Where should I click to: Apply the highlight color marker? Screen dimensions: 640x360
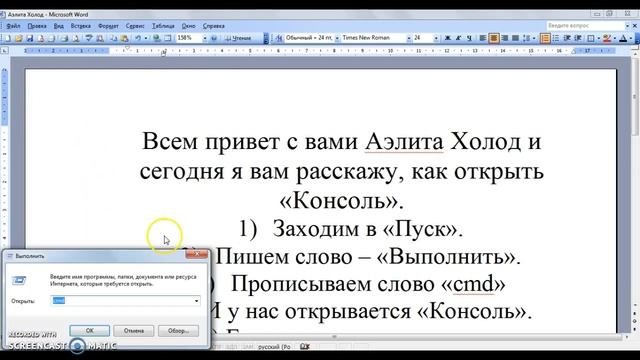[607, 38]
